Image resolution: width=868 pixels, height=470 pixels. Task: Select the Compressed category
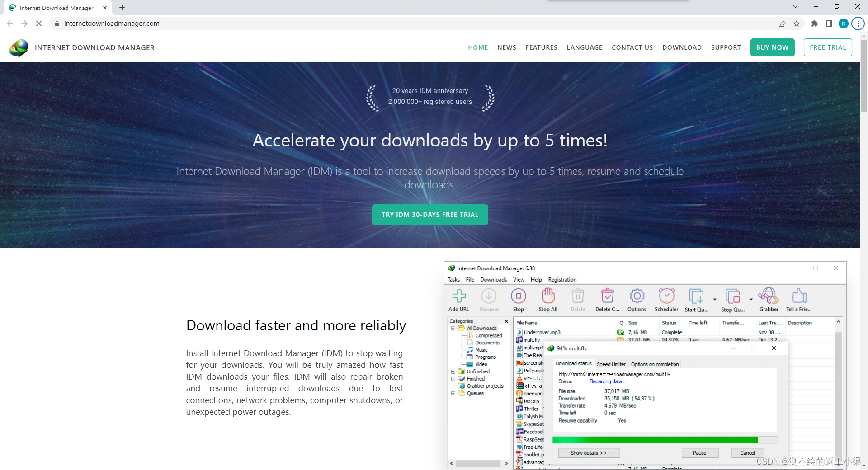488,336
